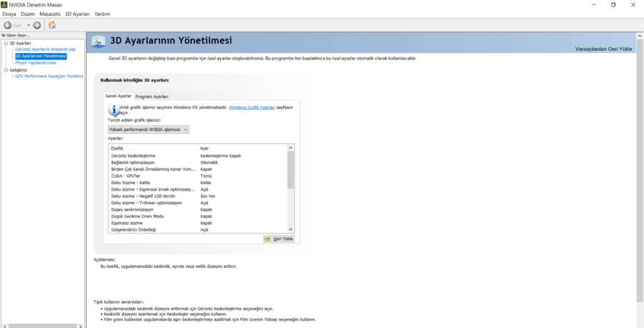Image resolution: width=644 pixels, height=328 pixels.
Task: Open the Düzen menu
Action: [27, 14]
